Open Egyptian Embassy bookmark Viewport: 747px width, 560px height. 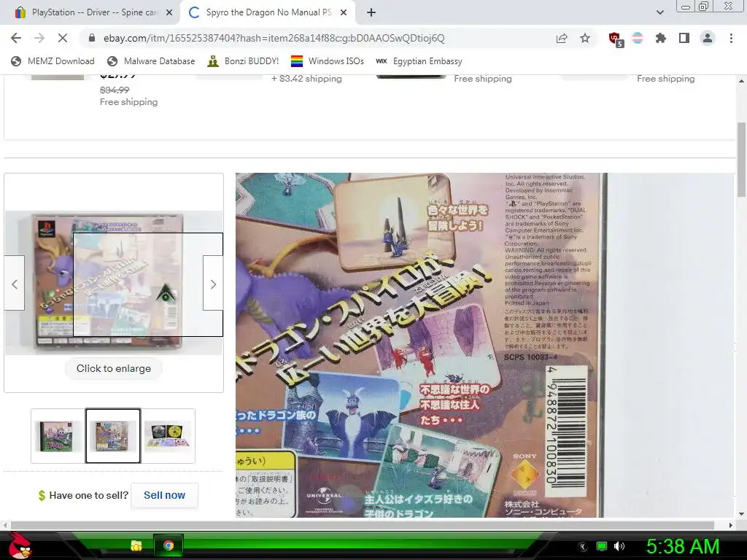pos(419,61)
